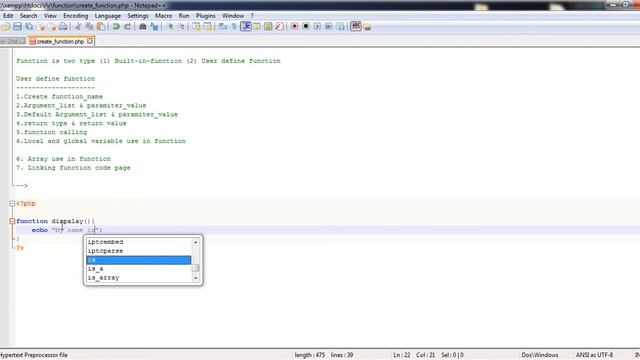
Task: Click the Save Recorded Macro icon
Action: 340,27
